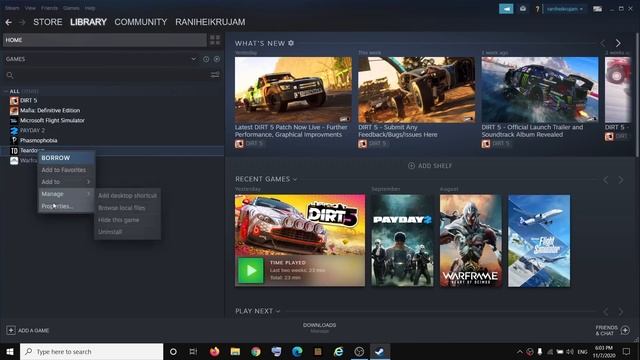Open the Manage submenu
The image size is (640, 360).
[x=67, y=194]
